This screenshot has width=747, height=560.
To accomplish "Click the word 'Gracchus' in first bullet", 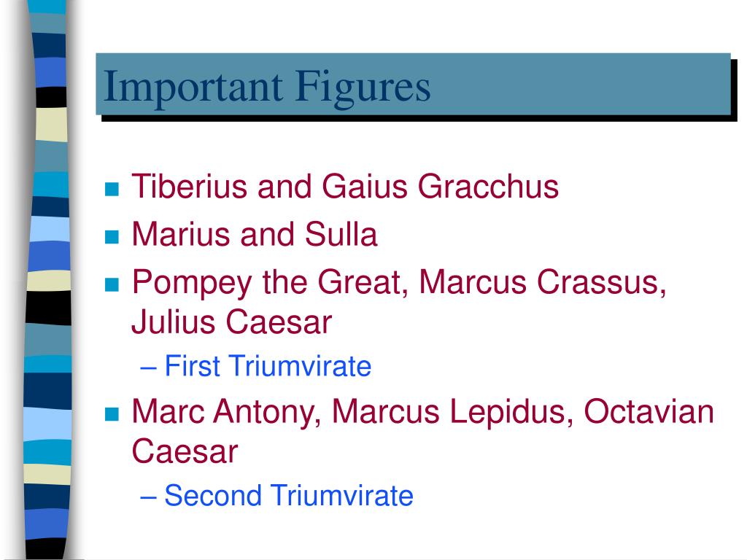I will coord(488,186).
